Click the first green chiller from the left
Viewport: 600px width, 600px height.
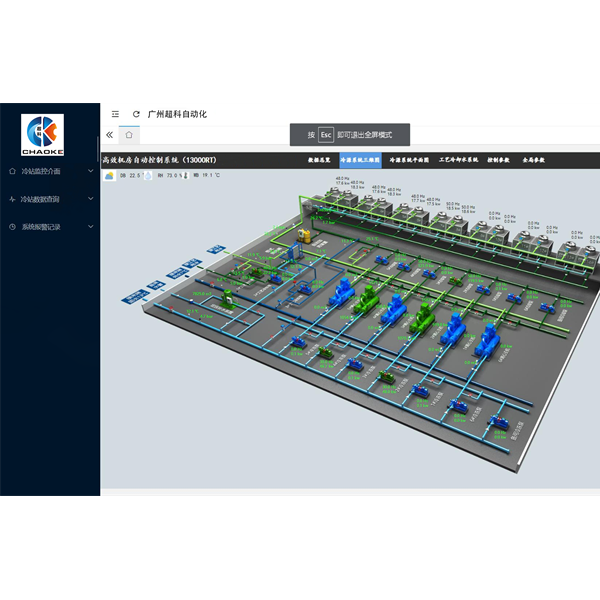point(367,299)
